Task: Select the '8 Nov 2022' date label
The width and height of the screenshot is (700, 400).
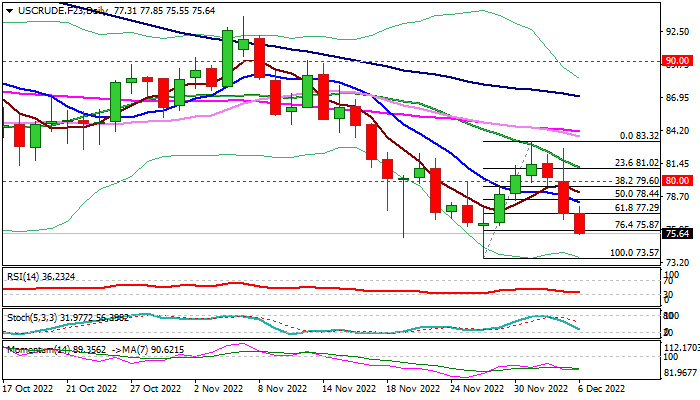Action: coord(283,388)
